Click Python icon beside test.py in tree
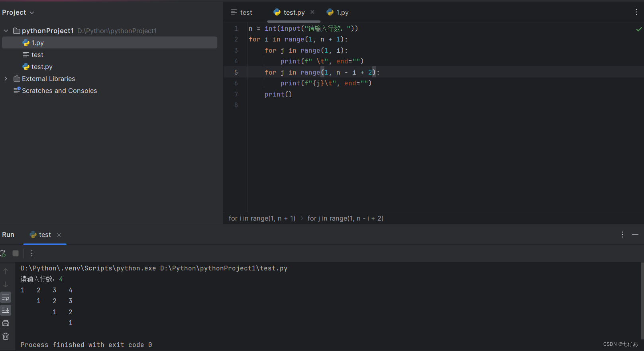The width and height of the screenshot is (644, 351). point(26,67)
